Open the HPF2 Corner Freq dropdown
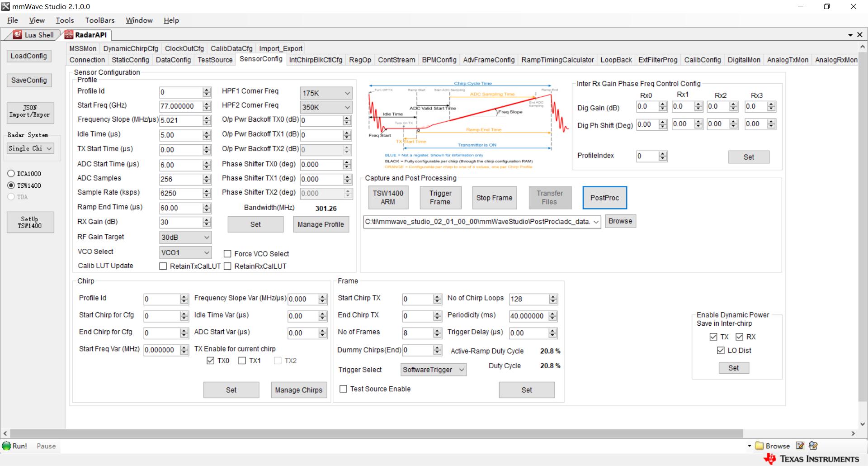The width and height of the screenshot is (868, 466). 326,107
